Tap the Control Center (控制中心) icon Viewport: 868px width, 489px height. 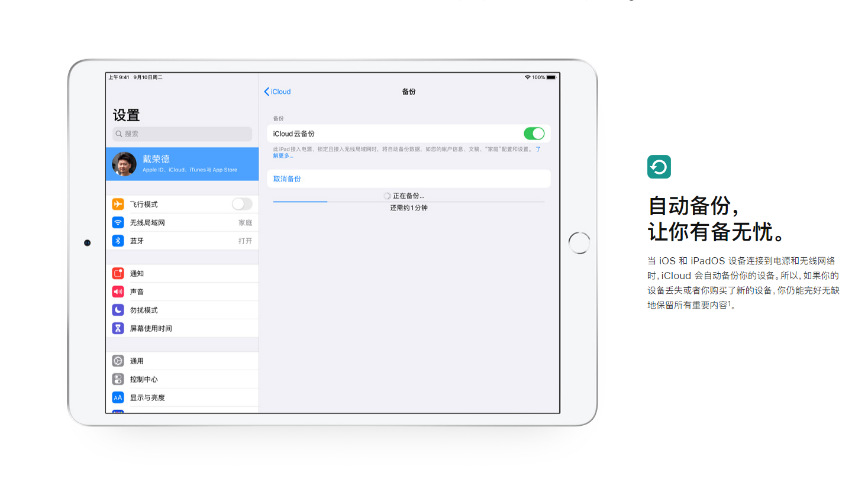[118, 379]
